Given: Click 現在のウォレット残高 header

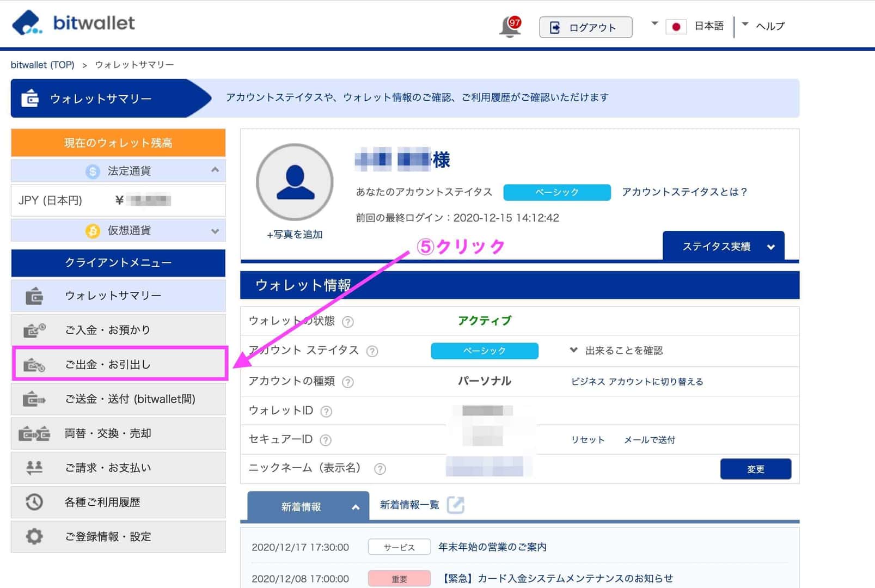Looking at the screenshot, I should click(x=118, y=143).
